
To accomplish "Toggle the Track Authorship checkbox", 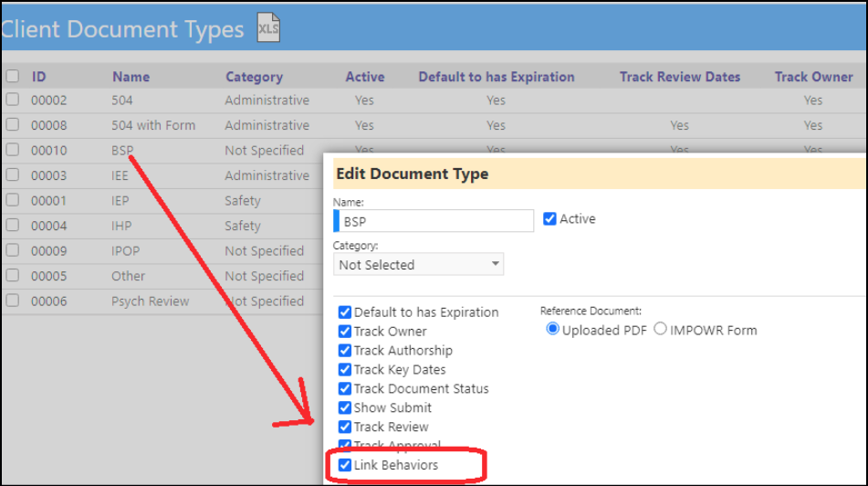I will pos(344,350).
